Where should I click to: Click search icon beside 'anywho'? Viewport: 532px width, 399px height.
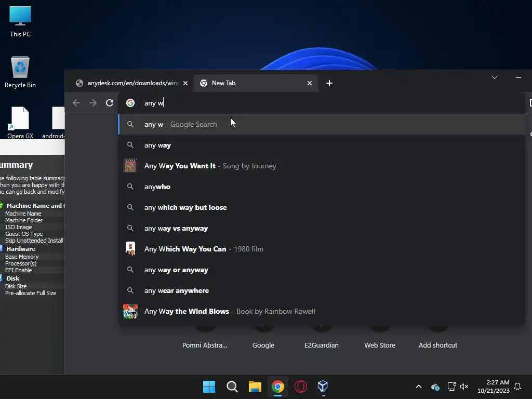click(x=130, y=187)
